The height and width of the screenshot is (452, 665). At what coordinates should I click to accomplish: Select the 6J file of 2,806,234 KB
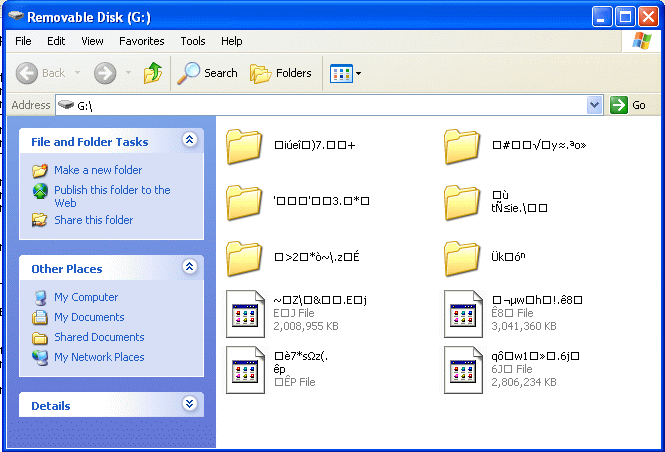(x=462, y=369)
